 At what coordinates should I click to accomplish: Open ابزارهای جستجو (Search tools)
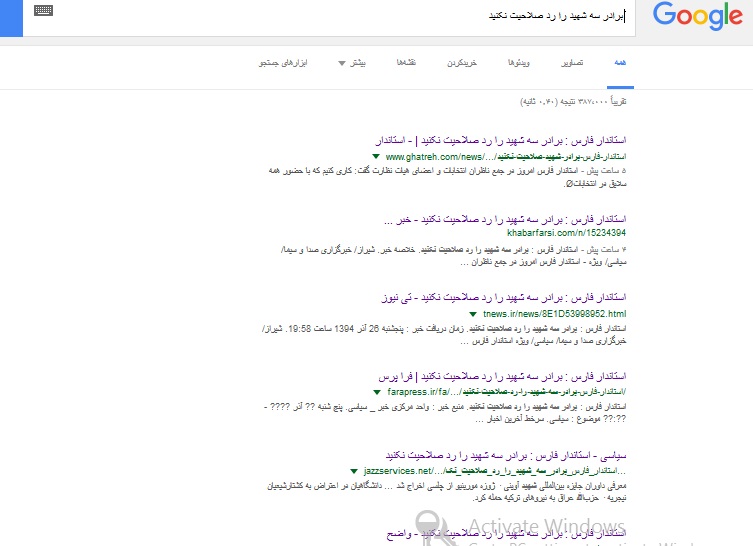(283, 63)
